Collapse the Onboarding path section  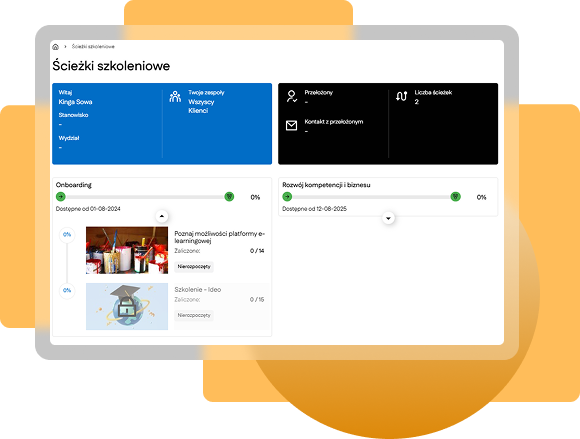(162, 216)
